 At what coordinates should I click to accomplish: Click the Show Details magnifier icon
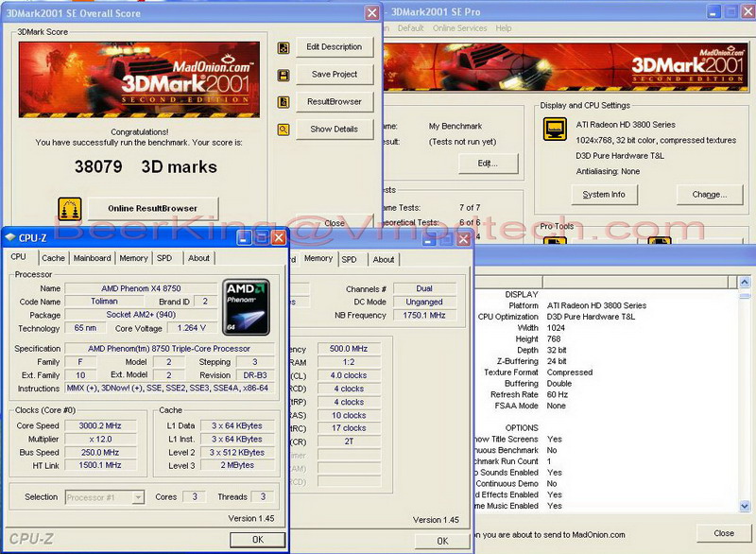pyautogui.click(x=283, y=130)
